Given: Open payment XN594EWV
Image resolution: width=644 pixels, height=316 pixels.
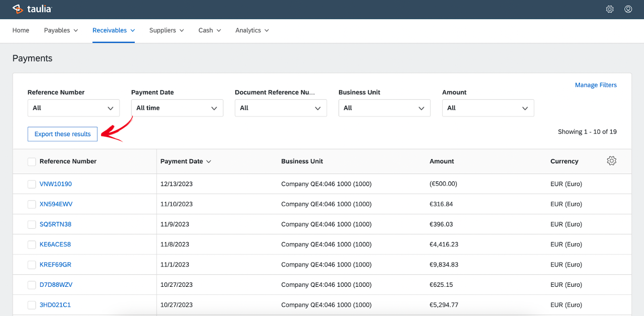Looking at the screenshot, I should pos(56,204).
